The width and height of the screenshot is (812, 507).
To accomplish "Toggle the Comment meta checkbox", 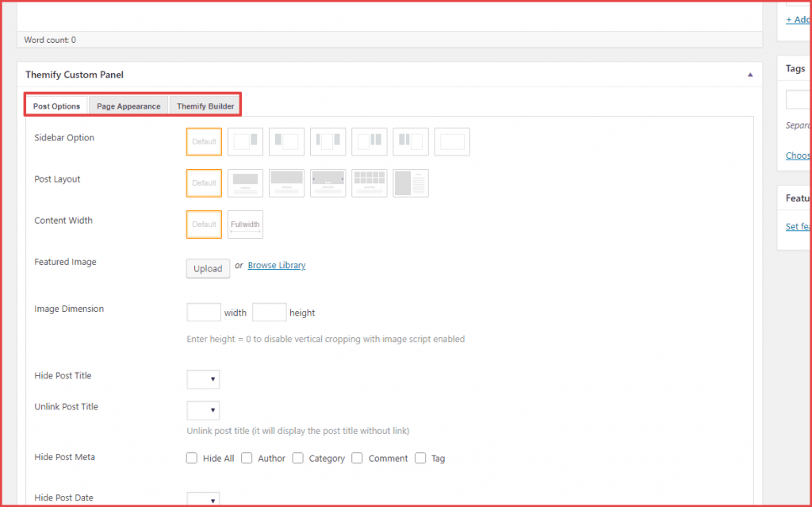I will pos(358,459).
